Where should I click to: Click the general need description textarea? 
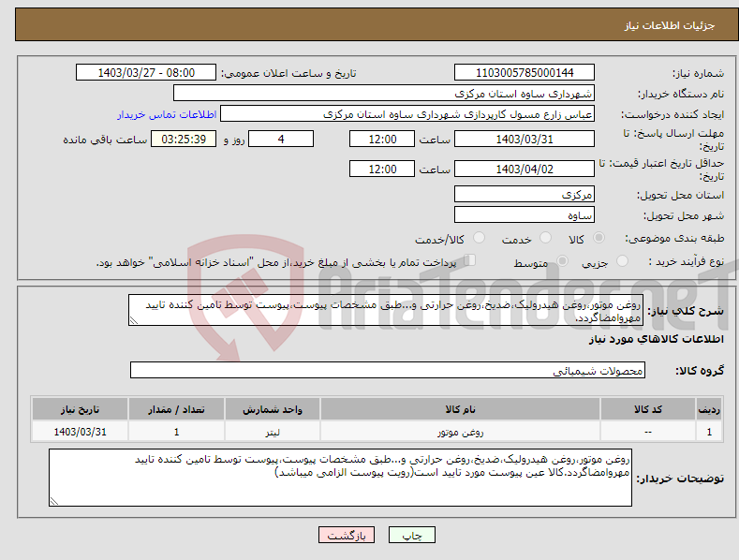click(x=386, y=310)
